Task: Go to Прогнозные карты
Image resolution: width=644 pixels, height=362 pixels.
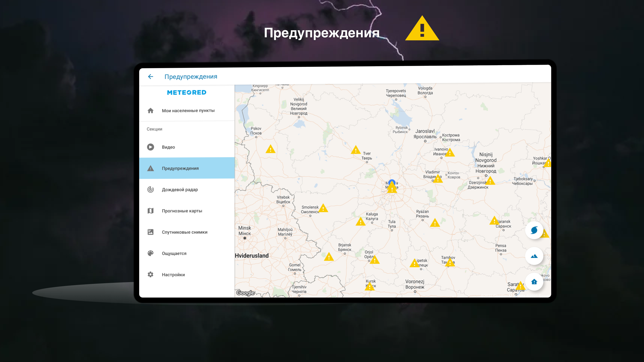Action: [182, 211]
